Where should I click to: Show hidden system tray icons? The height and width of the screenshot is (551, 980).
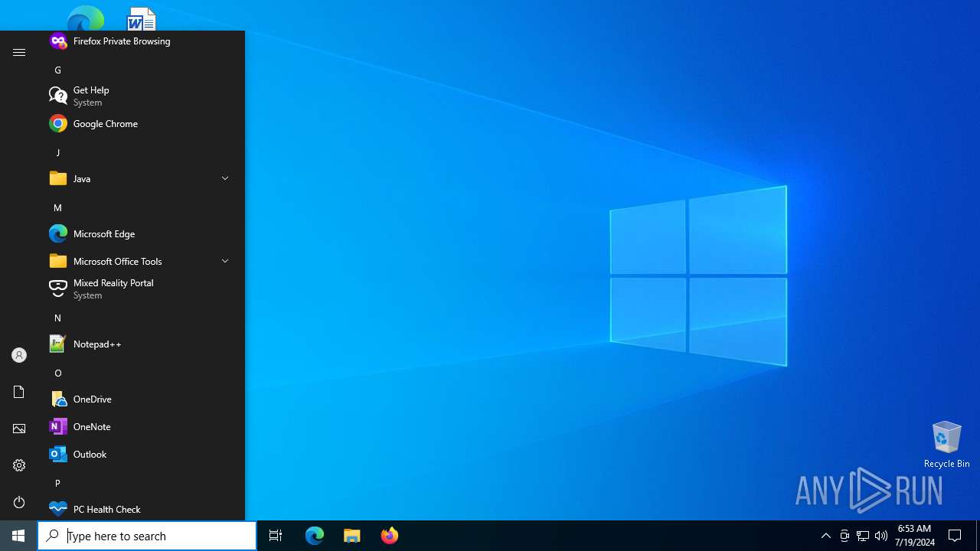[x=825, y=536]
